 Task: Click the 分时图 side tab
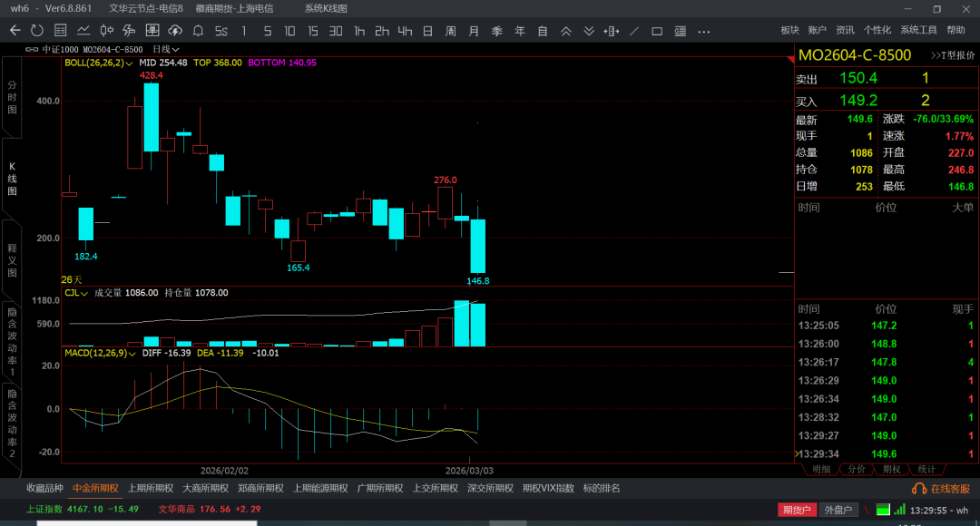[12, 97]
